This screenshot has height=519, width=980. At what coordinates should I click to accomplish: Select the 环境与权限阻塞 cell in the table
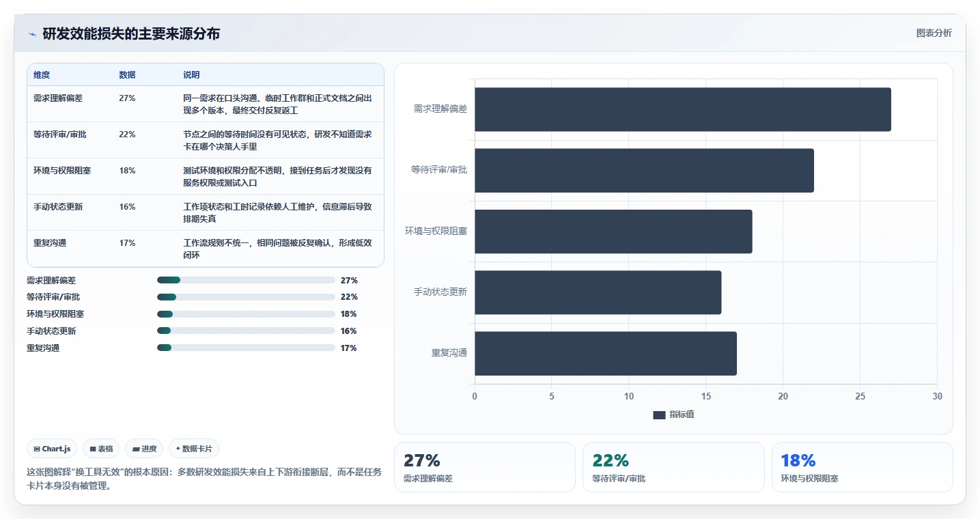[x=62, y=171]
